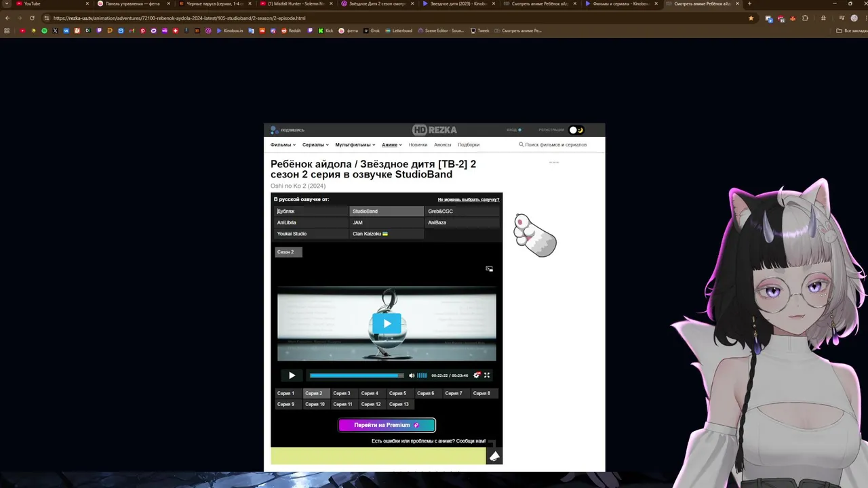Switch to Серия 7
This screenshot has width=868, height=488.
456,393
